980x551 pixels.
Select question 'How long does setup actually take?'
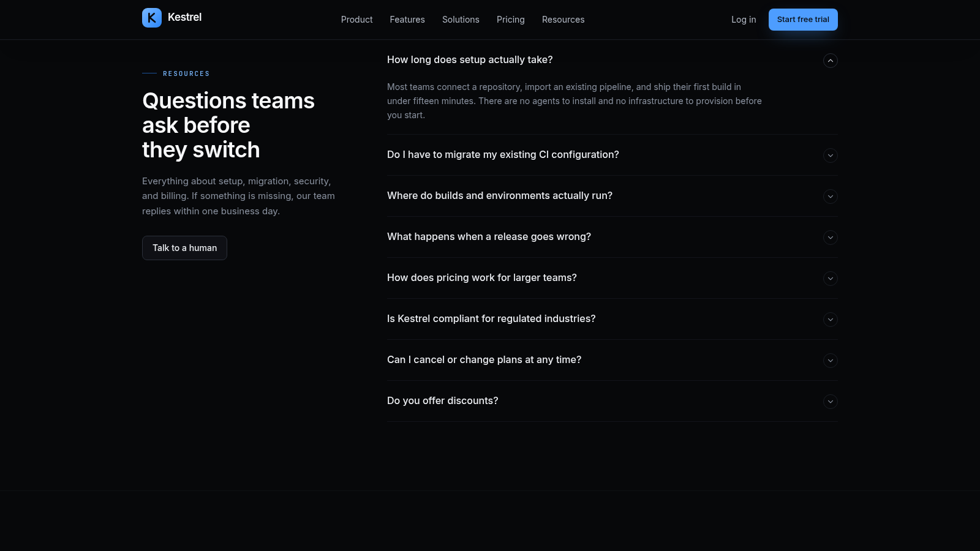[470, 60]
